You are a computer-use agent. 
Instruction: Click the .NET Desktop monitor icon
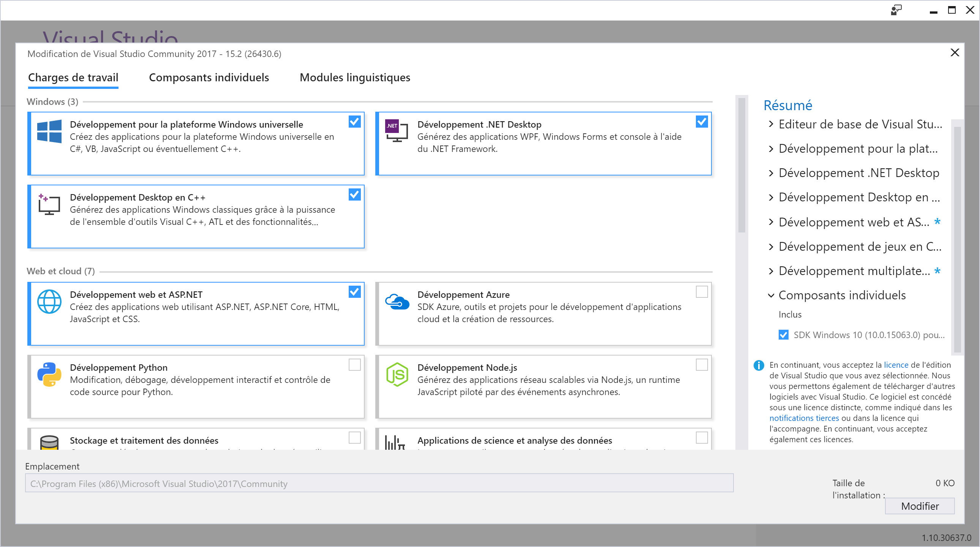(397, 131)
